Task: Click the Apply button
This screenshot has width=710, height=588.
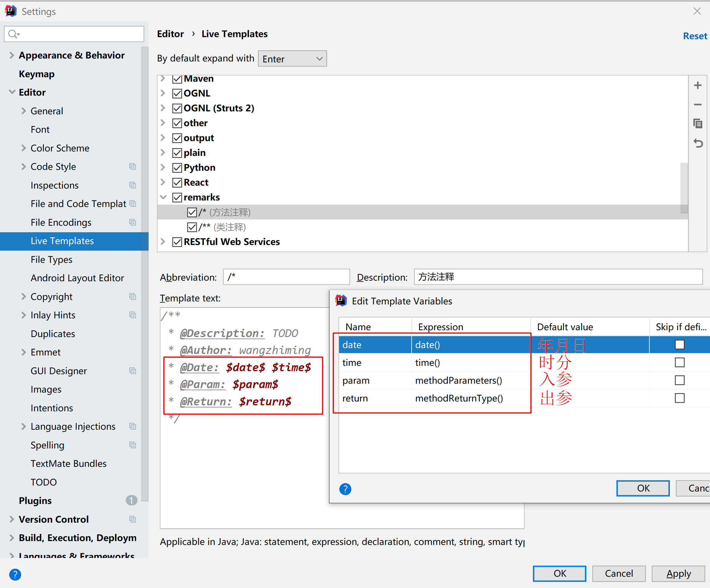Action: pos(678,573)
